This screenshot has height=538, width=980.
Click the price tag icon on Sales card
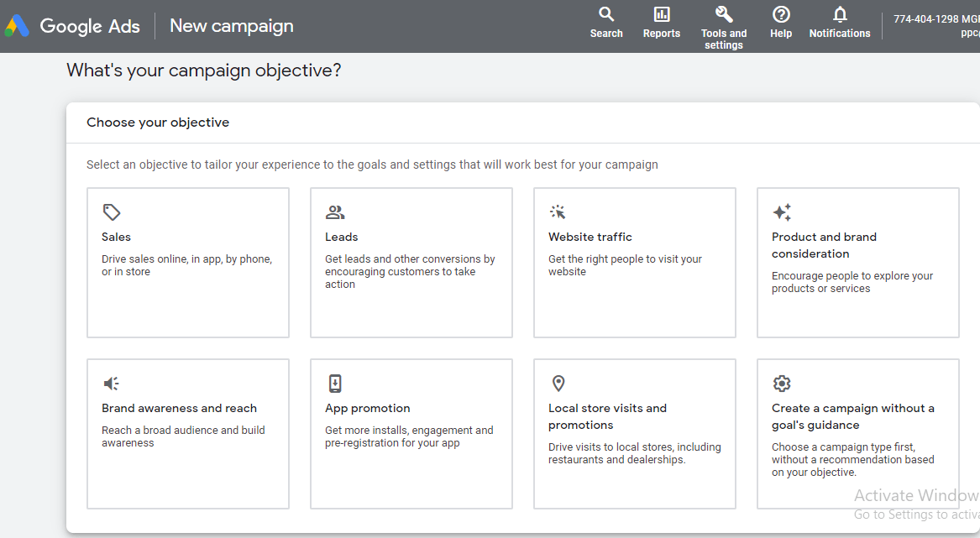click(x=112, y=212)
